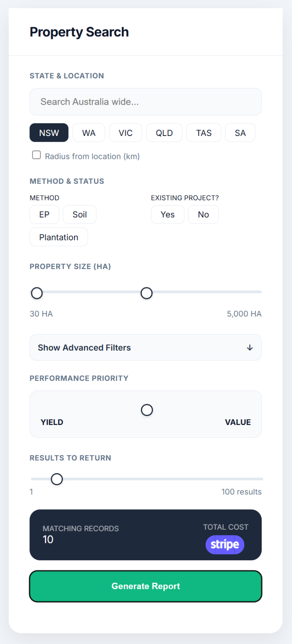Click the maximum property size slider handle
The image size is (292, 644).
click(146, 293)
